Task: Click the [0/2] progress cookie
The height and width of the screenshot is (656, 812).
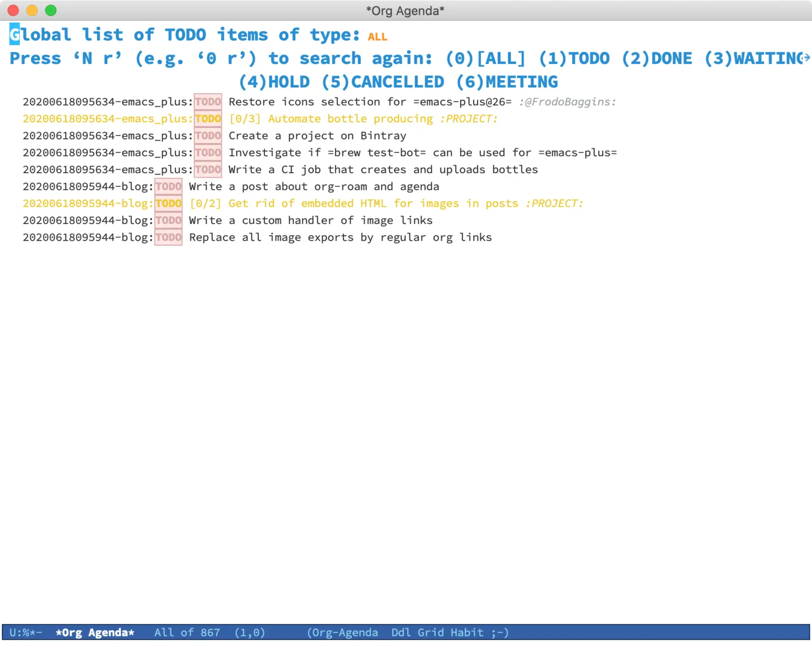Action: coord(205,204)
